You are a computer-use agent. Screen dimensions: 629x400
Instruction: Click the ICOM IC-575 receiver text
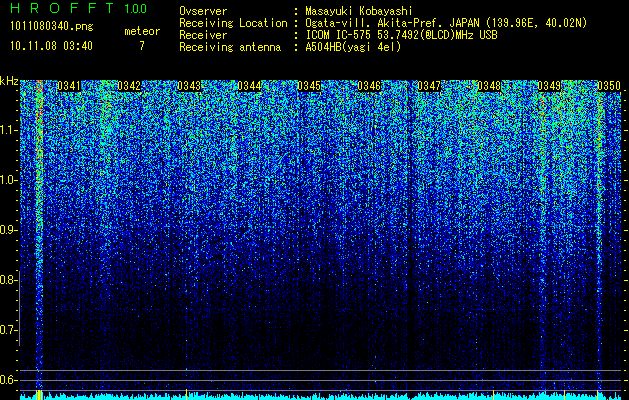[402, 35]
